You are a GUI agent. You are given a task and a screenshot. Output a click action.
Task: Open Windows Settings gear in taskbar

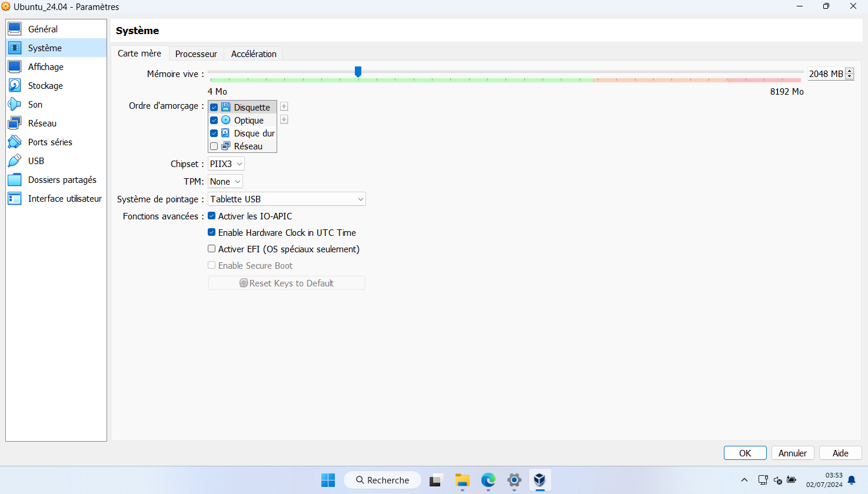514,480
